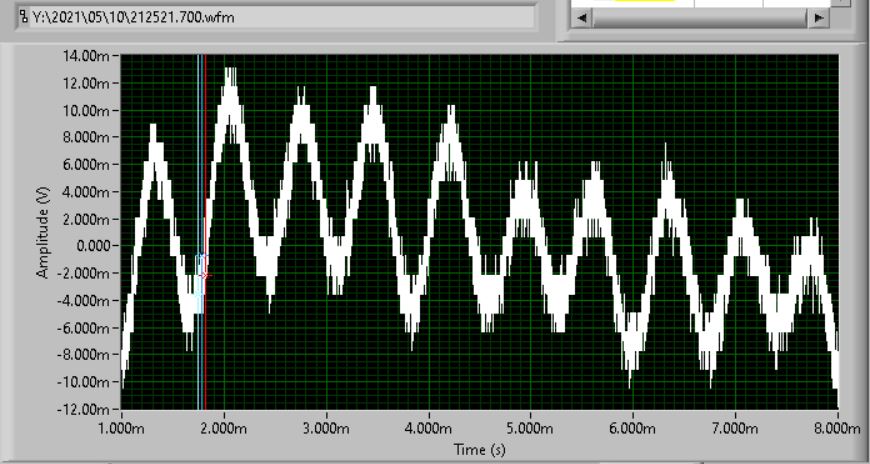Screen dimensions: 870x464
Task: Click the path browse icon before Y:\2021
Action: [x=23, y=17]
